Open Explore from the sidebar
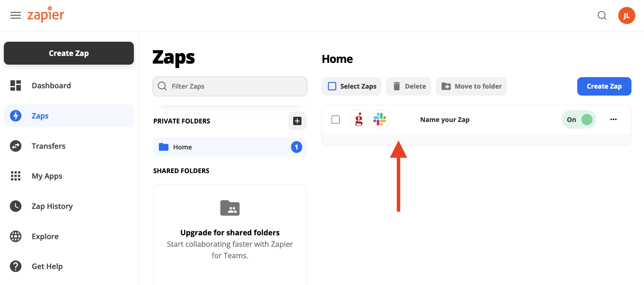The width and height of the screenshot is (644, 285). (x=69, y=236)
